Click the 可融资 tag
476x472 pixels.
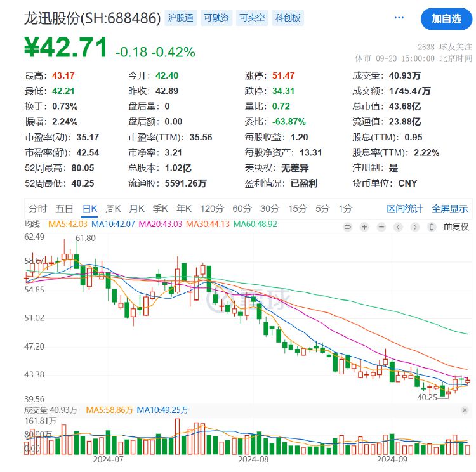(216, 18)
